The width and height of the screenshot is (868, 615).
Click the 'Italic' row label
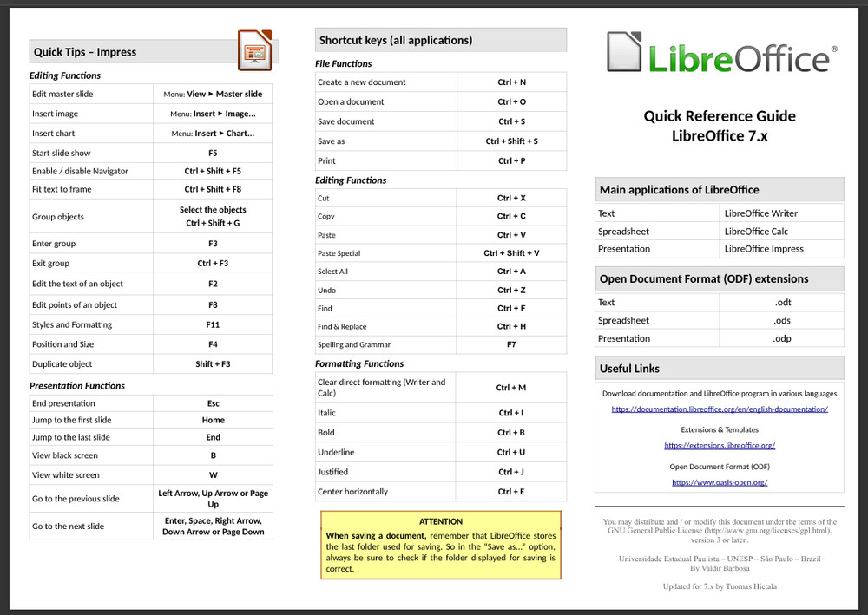pyautogui.click(x=326, y=413)
